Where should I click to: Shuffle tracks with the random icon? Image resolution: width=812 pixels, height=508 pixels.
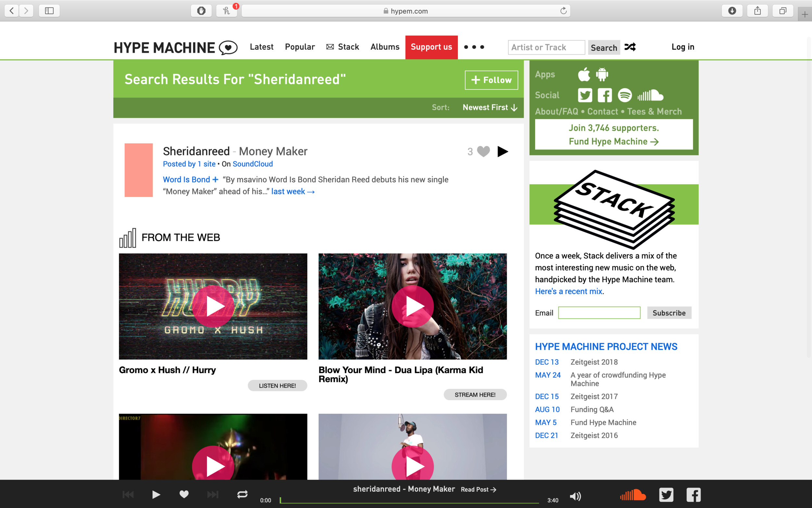click(x=630, y=47)
